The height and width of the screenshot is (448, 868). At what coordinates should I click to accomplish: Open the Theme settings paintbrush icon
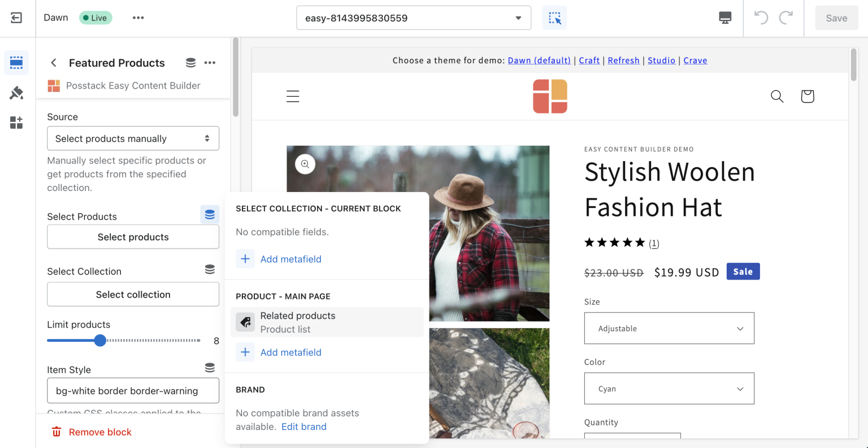point(16,93)
